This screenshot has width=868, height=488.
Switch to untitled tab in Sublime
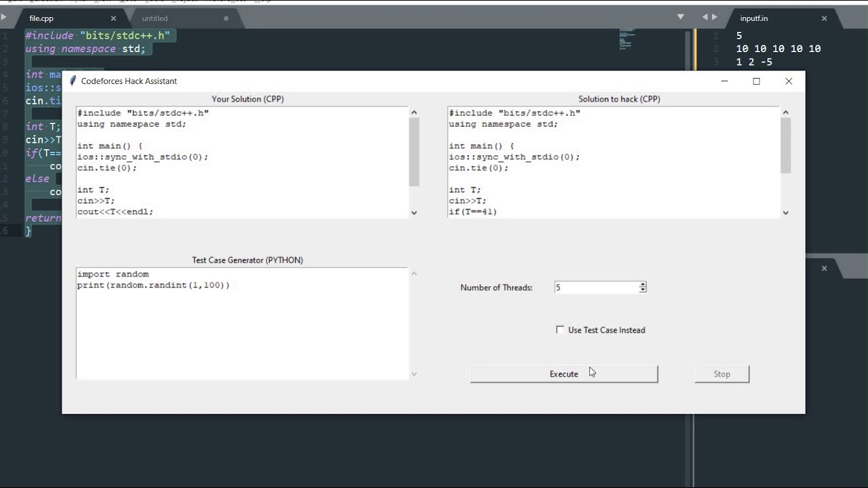point(155,18)
